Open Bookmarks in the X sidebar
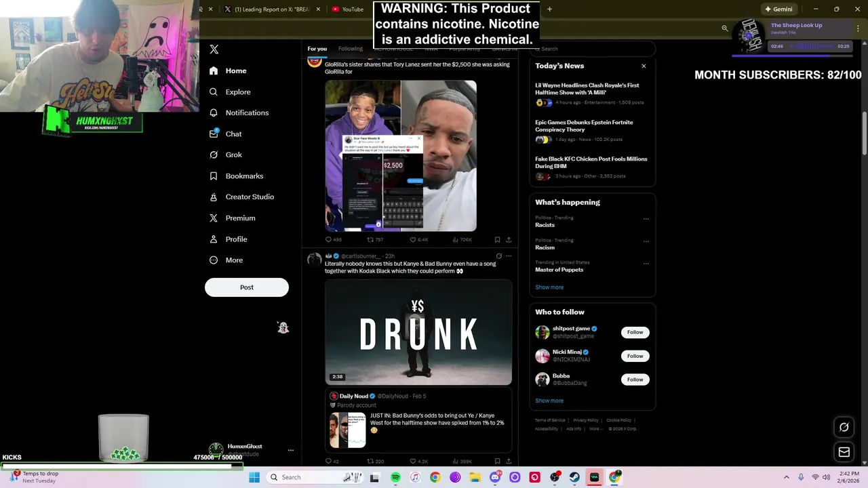Screen dimensions: 868x488 236,176
